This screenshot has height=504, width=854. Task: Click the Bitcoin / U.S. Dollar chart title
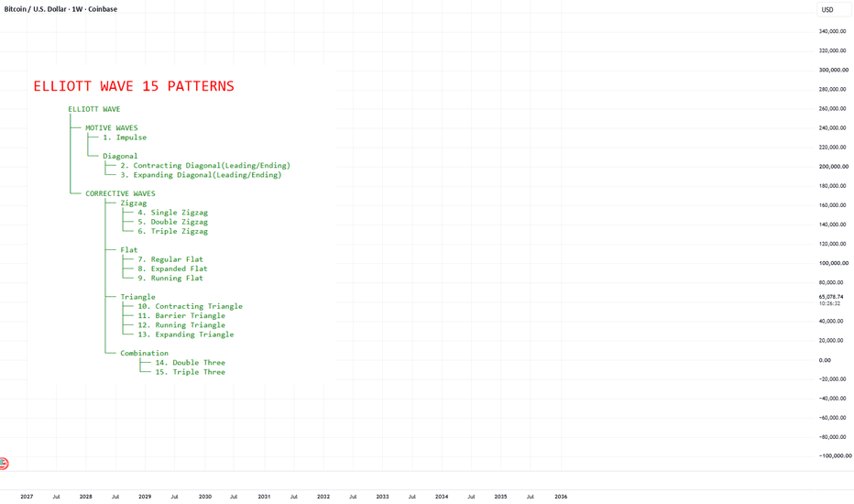point(60,9)
